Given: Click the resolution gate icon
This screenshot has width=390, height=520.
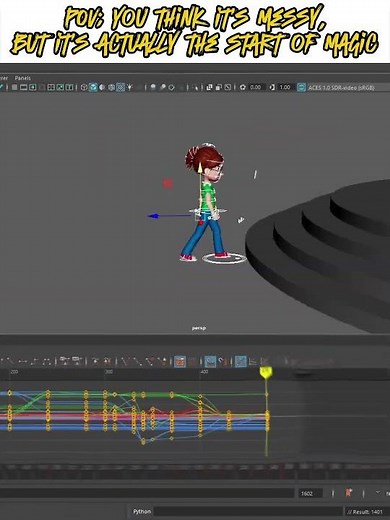Looking at the screenshot, I should [x=33, y=87].
